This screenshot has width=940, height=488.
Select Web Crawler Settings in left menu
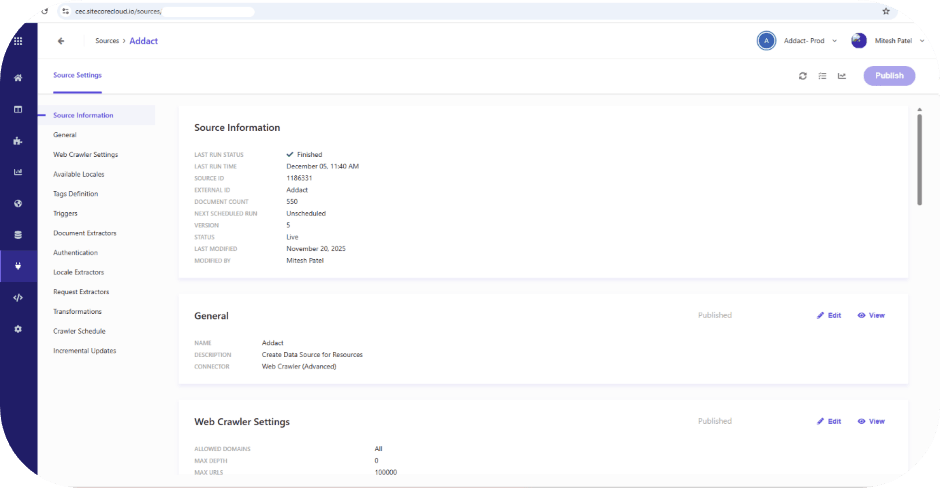click(x=85, y=154)
